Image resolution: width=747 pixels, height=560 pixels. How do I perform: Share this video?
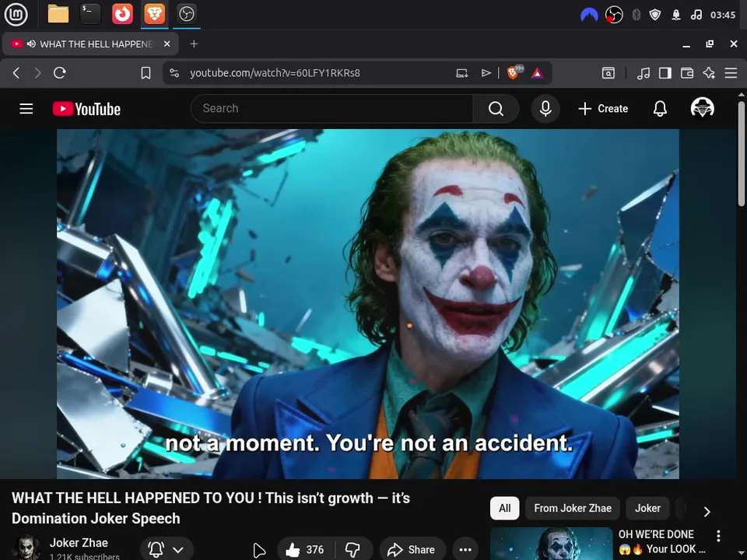click(x=412, y=550)
